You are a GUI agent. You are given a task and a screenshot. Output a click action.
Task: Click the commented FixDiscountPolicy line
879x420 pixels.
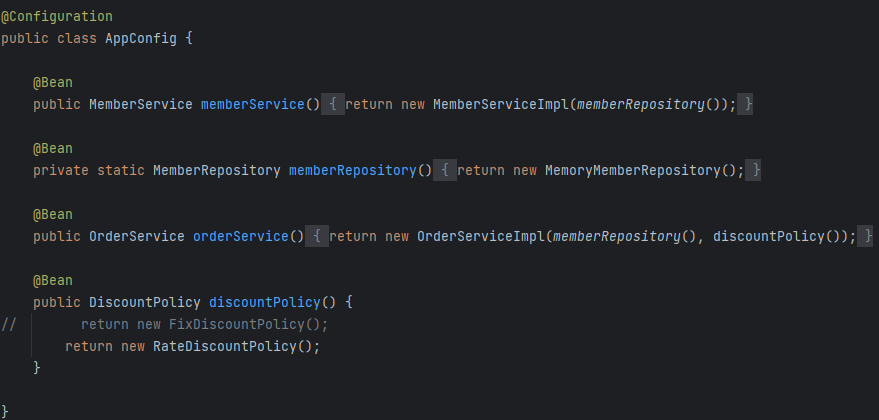tap(205, 324)
